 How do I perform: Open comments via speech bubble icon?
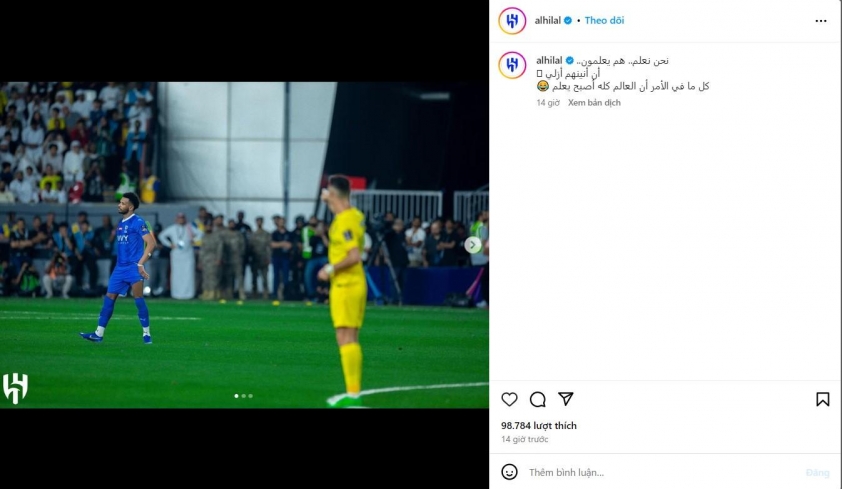[538, 399]
